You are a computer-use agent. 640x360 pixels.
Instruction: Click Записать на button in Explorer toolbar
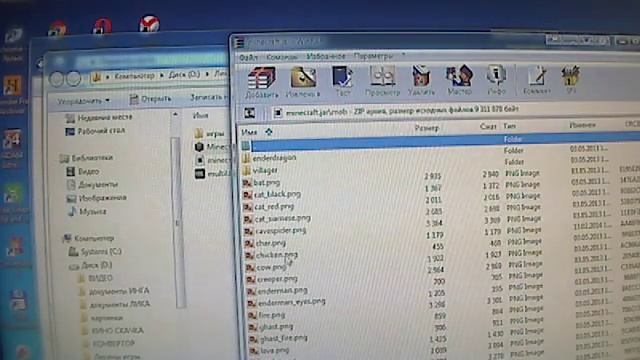[x=208, y=98]
